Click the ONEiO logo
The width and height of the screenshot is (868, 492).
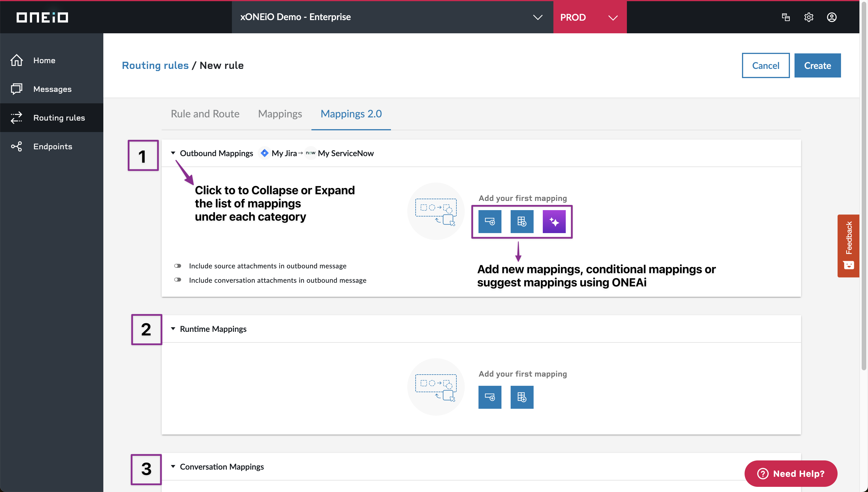pyautogui.click(x=42, y=17)
